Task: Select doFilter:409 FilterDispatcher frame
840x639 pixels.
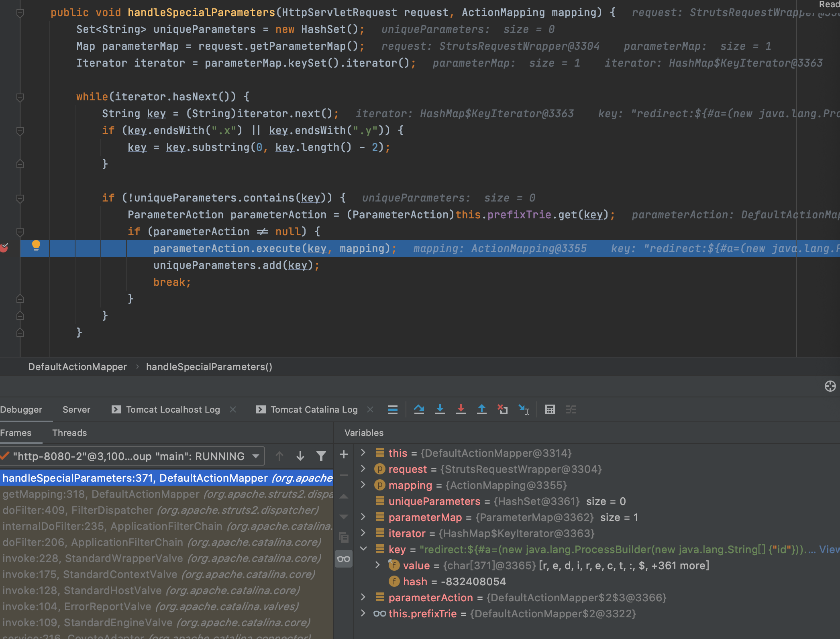Action: click(x=167, y=510)
